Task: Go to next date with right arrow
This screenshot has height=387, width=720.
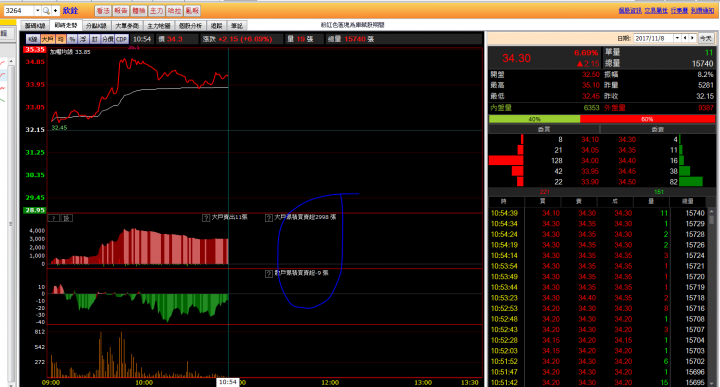Action: [692, 38]
